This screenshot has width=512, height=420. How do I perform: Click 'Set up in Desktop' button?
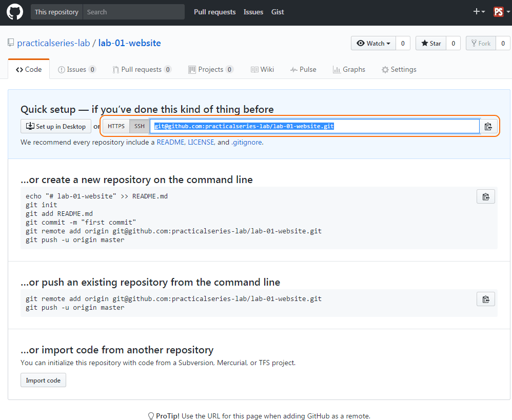[x=56, y=126]
